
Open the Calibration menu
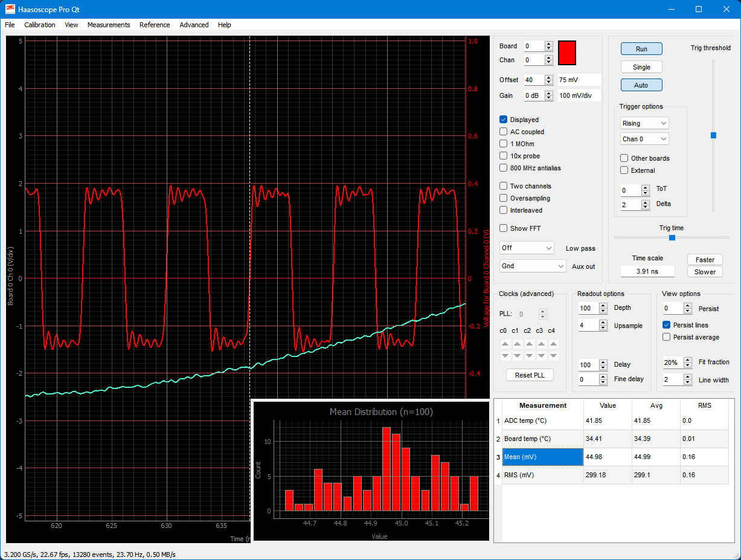(40, 25)
